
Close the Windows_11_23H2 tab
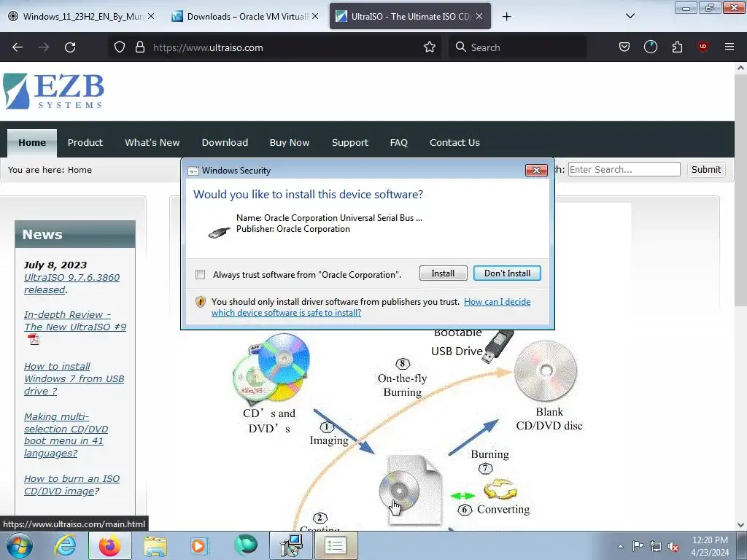[x=150, y=16]
